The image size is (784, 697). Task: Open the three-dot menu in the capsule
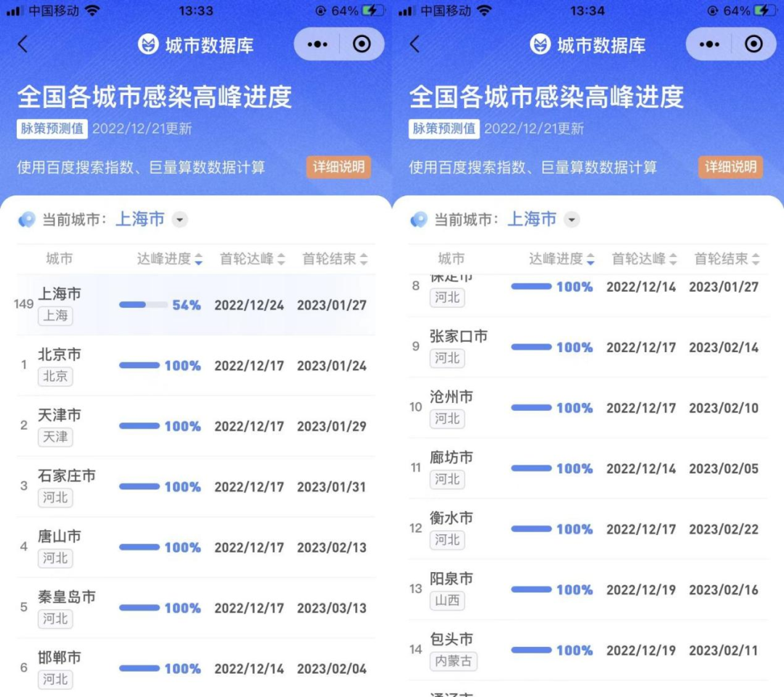coord(317,44)
